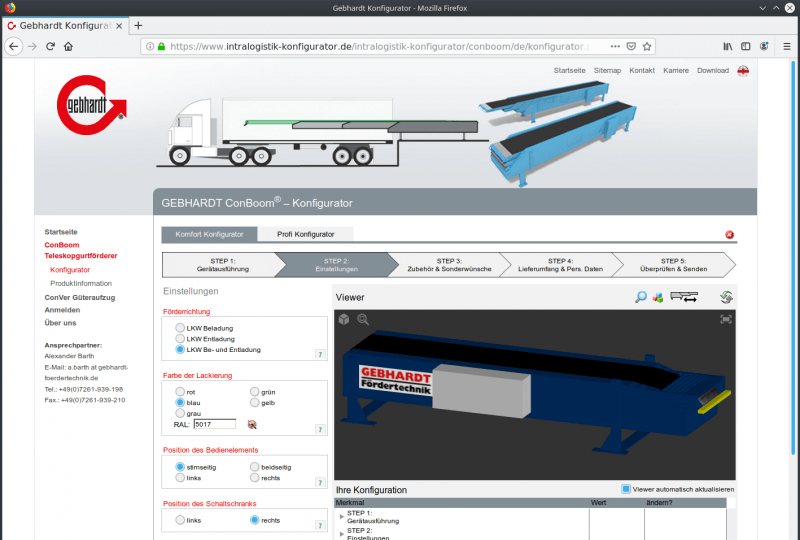Choose gelb paint color

[x=254, y=402]
